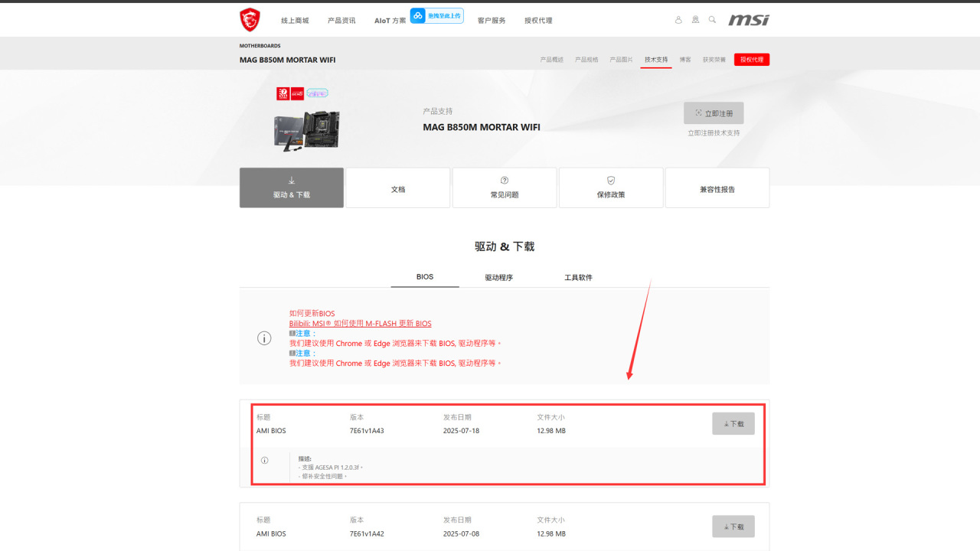
Task: Click the MSI Gaming badge above product image
Action: 297,93
